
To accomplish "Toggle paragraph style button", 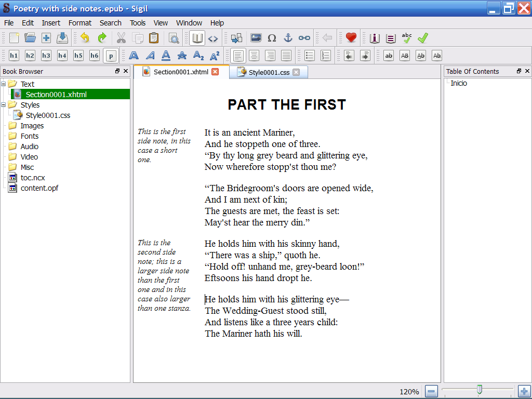I will point(111,56).
